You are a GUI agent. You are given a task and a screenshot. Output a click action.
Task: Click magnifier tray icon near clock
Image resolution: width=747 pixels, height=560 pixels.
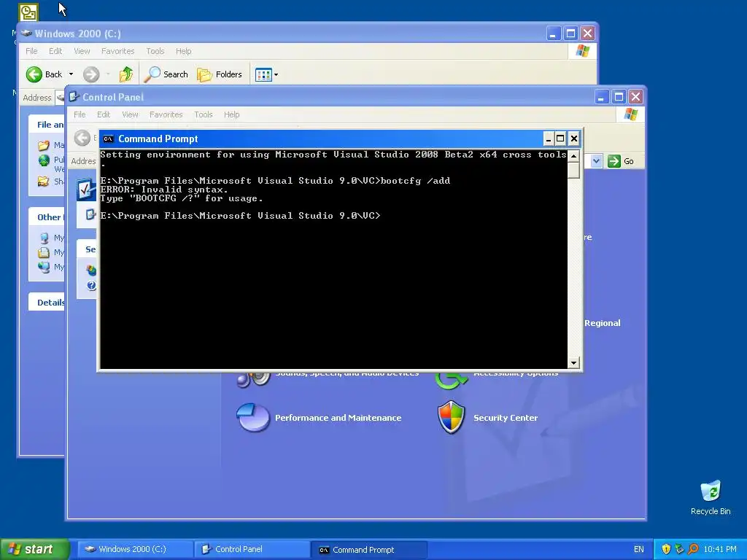coord(693,549)
